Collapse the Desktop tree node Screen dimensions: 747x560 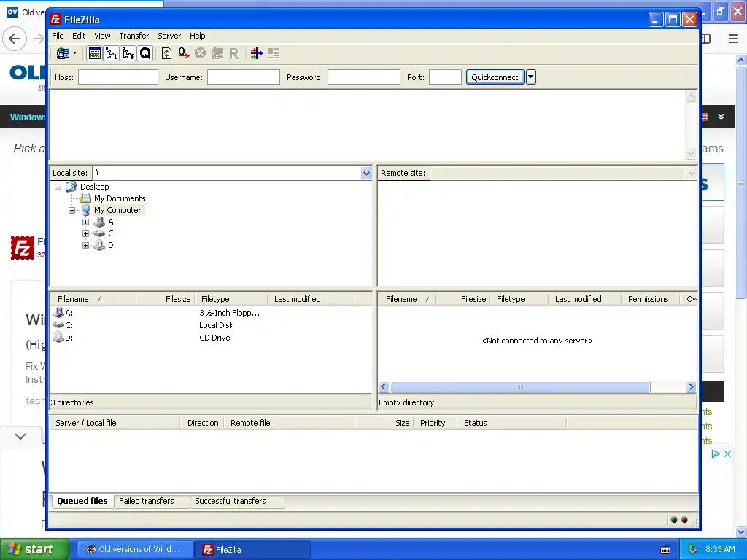click(58, 187)
